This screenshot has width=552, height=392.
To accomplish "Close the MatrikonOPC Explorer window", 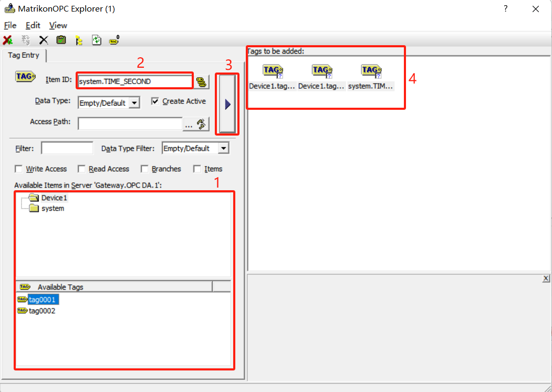I will (535, 9).
